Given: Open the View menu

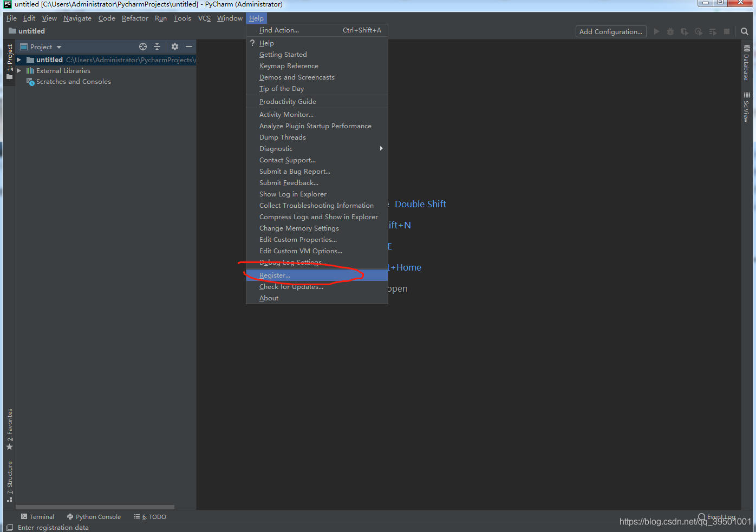Looking at the screenshot, I should point(49,18).
